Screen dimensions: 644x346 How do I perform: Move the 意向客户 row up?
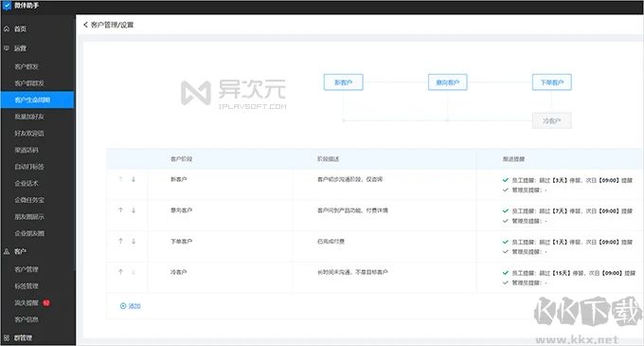(121, 210)
